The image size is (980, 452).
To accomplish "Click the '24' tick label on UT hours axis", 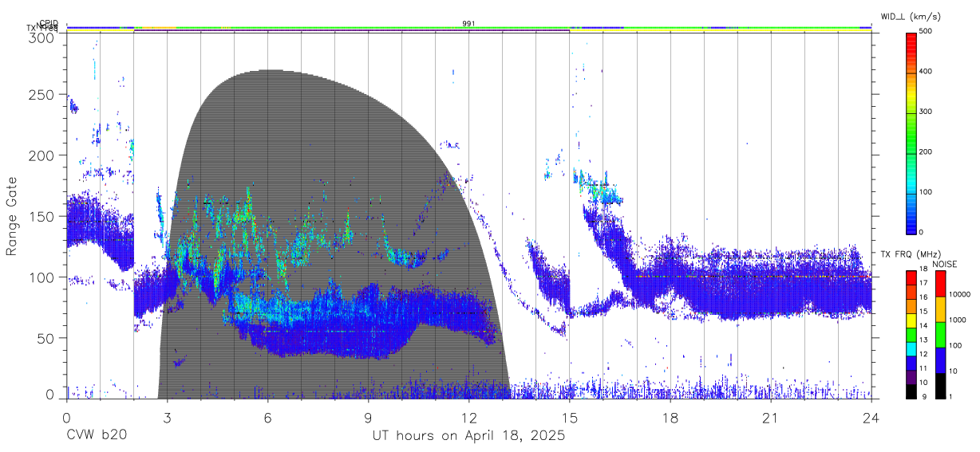I will (871, 418).
